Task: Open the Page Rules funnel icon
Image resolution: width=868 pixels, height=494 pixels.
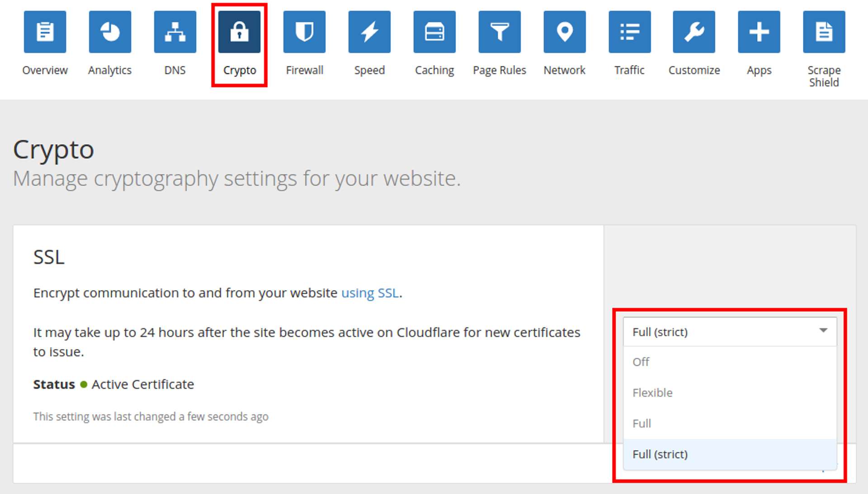Action: pyautogui.click(x=500, y=32)
